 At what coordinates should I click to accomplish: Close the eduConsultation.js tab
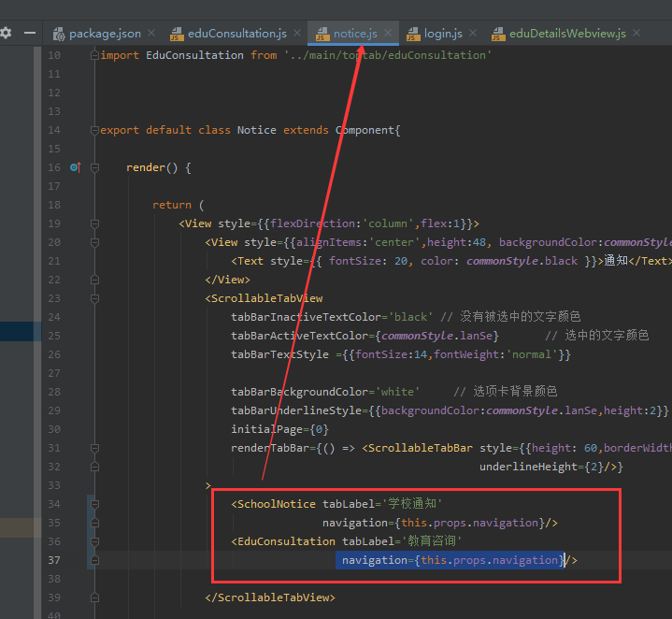[297, 33]
